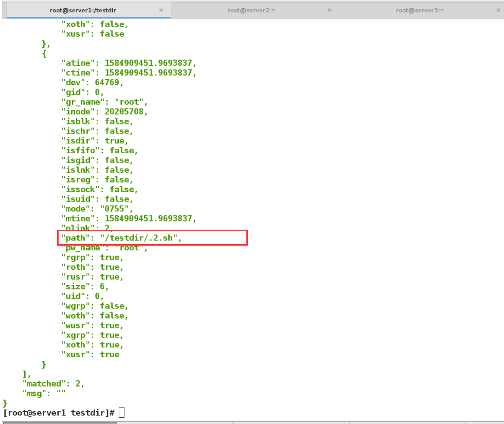Click the "xoth": true line
This screenshot has width=504, height=424.
pyautogui.click(x=92, y=345)
